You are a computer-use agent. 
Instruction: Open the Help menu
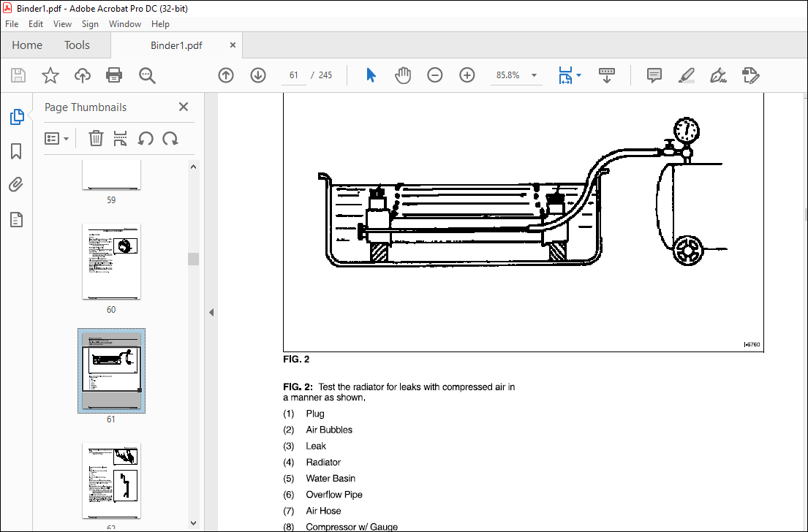160,23
